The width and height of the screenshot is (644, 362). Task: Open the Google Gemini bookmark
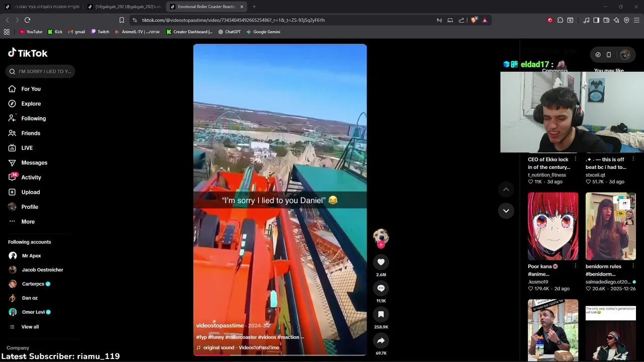pyautogui.click(x=263, y=32)
